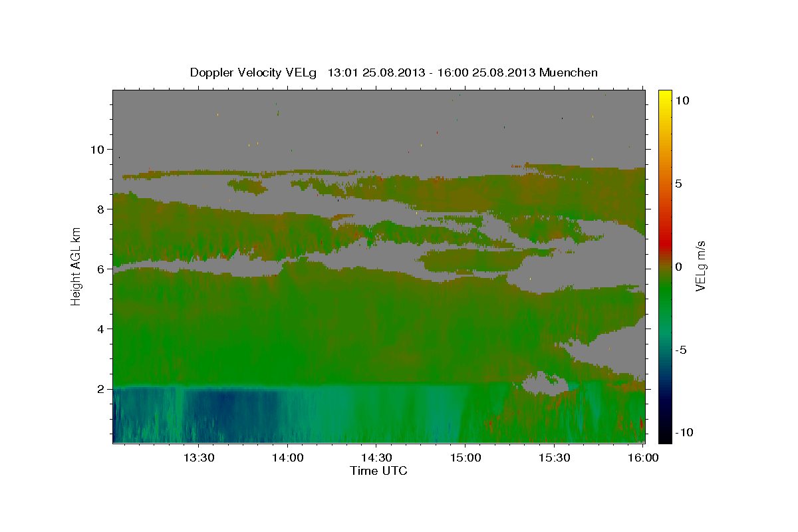Screen dimensions: 798x532
Task: Click the black bottom of the colorbar
Action: tap(664, 438)
